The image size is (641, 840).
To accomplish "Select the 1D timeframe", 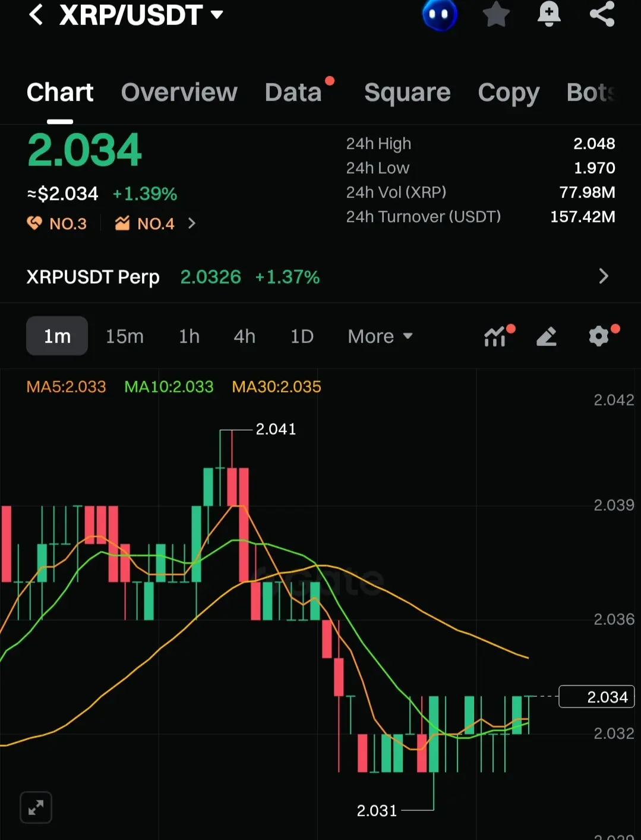I will pyautogui.click(x=302, y=336).
